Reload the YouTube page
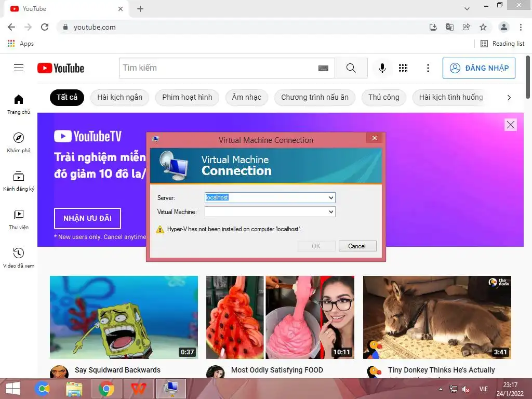The image size is (532, 399). (45, 27)
